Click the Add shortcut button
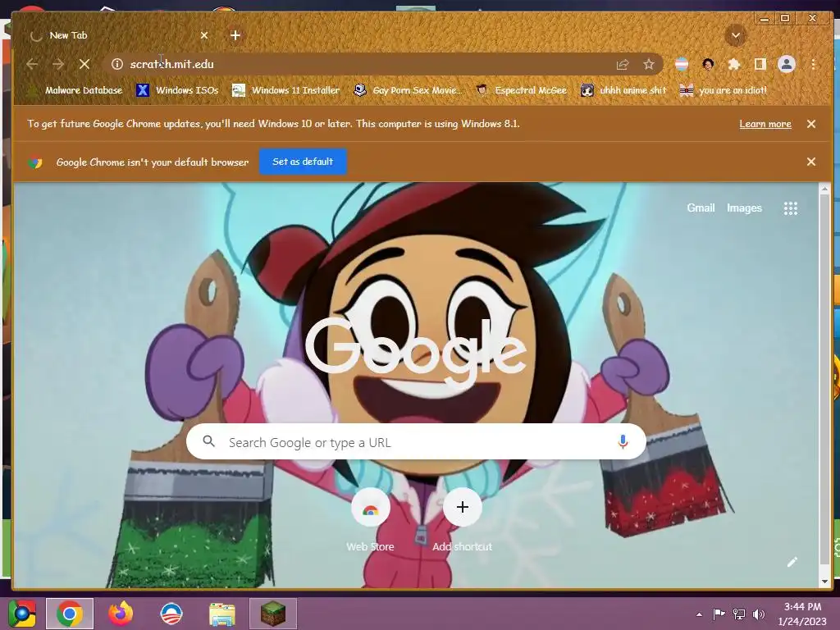This screenshot has width=840, height=630. (x=463, y=519)
